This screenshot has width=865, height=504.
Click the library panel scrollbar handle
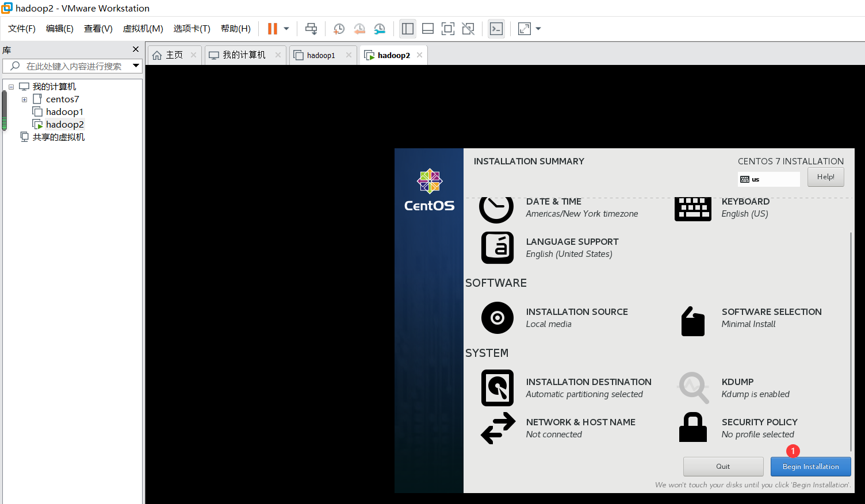tap(5, 111)
